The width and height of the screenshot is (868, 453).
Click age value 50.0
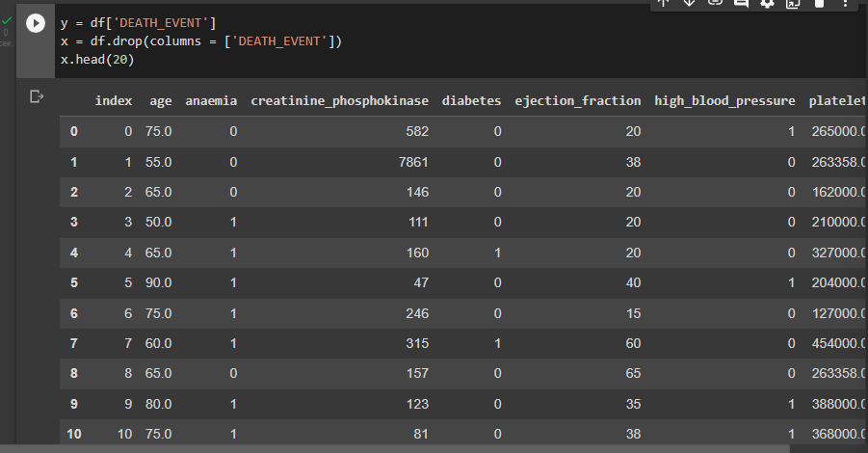click(x=158, y=222)
